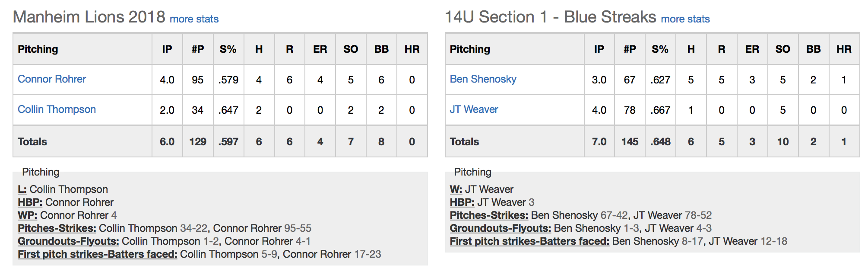Click the L: label under Manheim pitching
Screen dimensions: 868x275
pyautogui.click(x=22, y=189)
